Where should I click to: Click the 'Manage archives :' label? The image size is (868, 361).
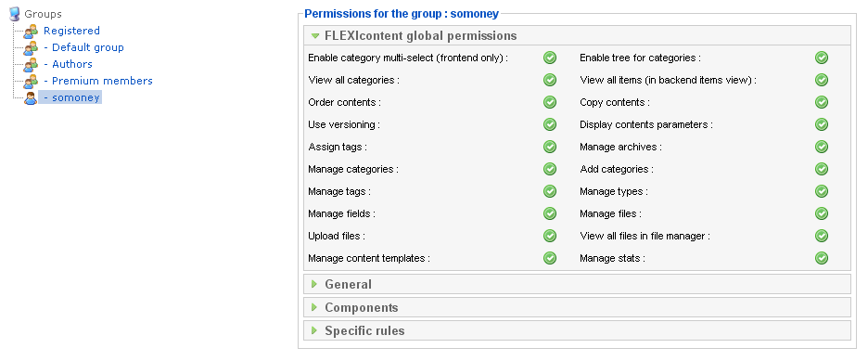coord(620,147)
